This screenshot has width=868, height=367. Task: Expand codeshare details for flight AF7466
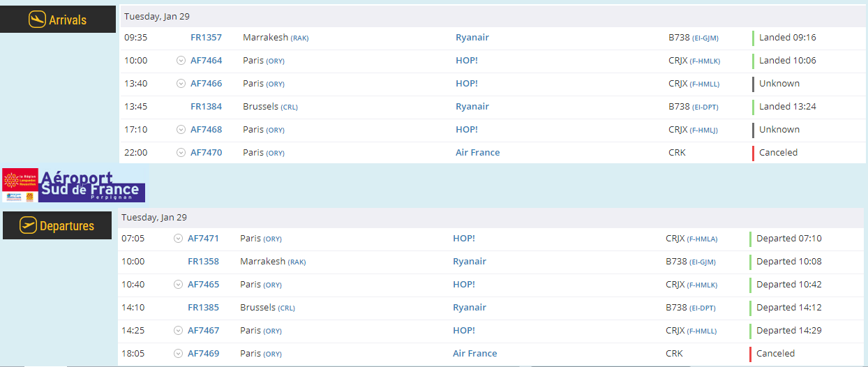pyautogui.click(x=181, y=84)
